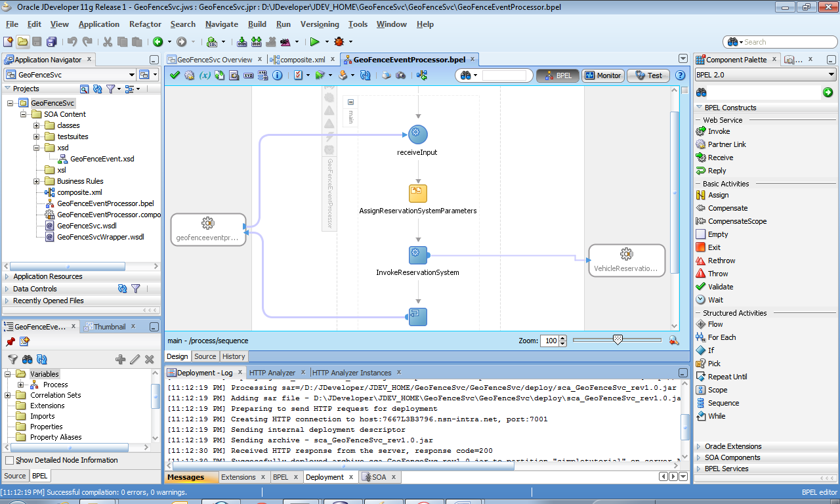The height and width of the screenshot is (504, 840).
Task: Click the Make build icon
Action: 242,41
